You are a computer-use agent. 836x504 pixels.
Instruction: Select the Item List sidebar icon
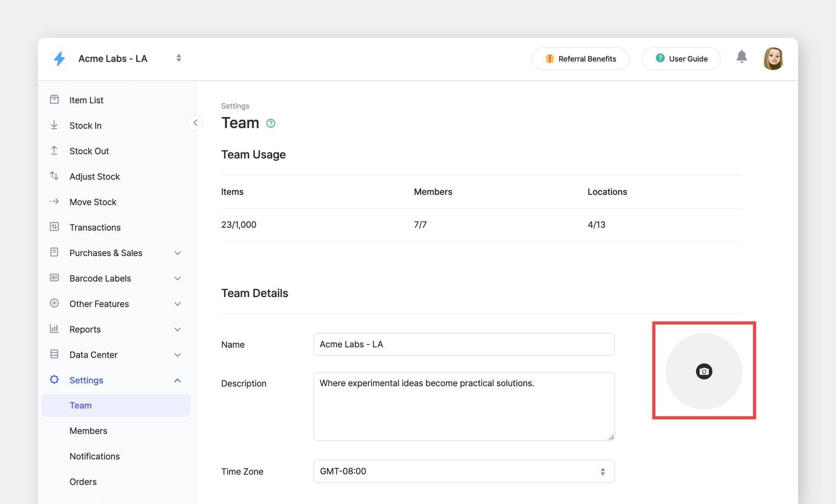54,99
